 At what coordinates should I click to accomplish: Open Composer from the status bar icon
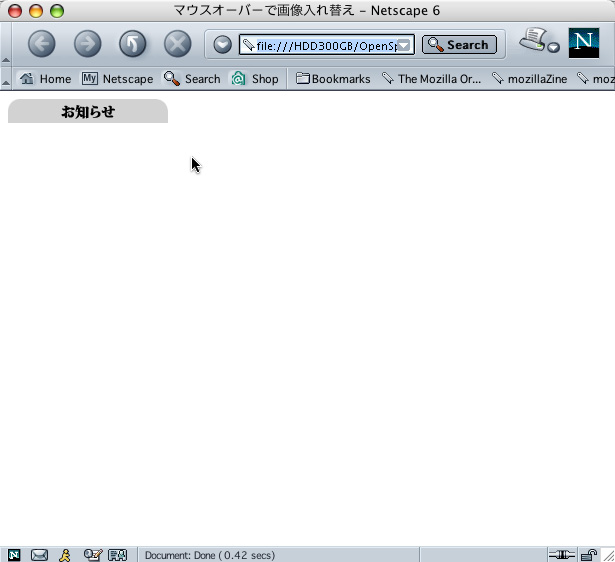[x=93, y=555]
